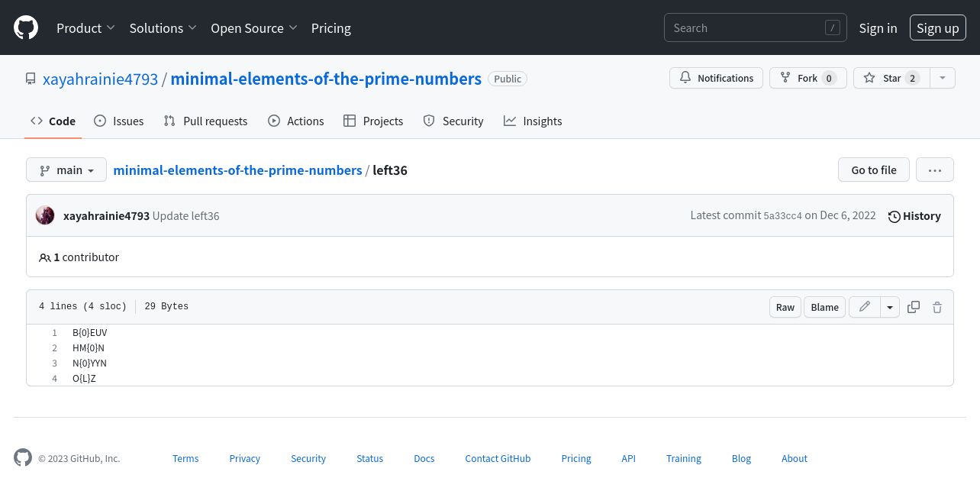Click the footer GitHub logo
Image resolution: width=980 pixels, height=504 pixels.
[x=23, y=458]
